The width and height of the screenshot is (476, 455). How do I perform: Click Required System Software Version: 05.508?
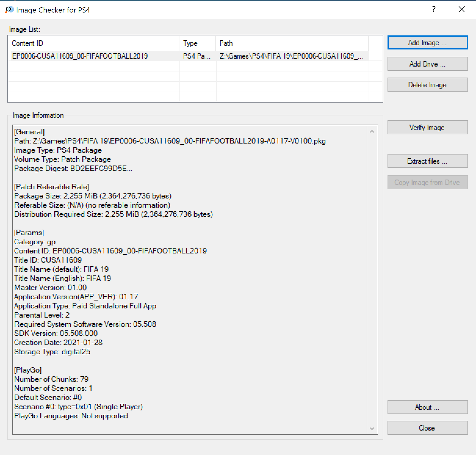click(85, 324)
